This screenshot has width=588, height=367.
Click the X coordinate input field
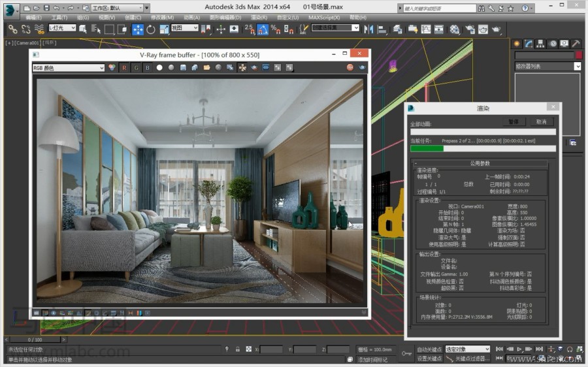tap(271, 350)
